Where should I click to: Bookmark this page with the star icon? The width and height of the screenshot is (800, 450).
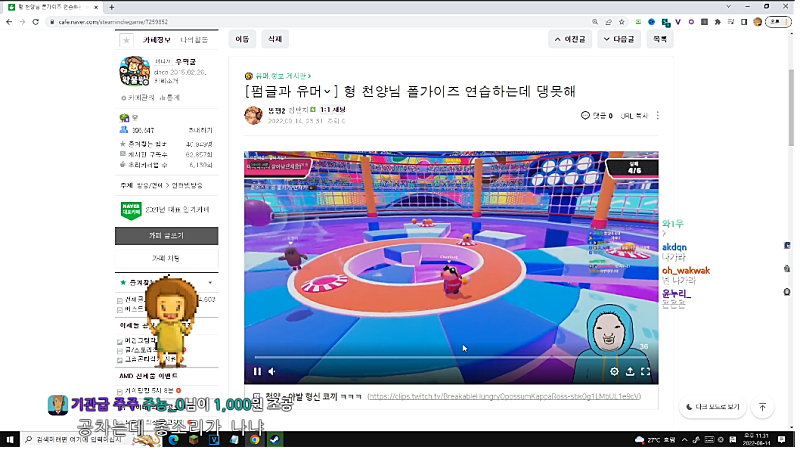tap(621, 22)
